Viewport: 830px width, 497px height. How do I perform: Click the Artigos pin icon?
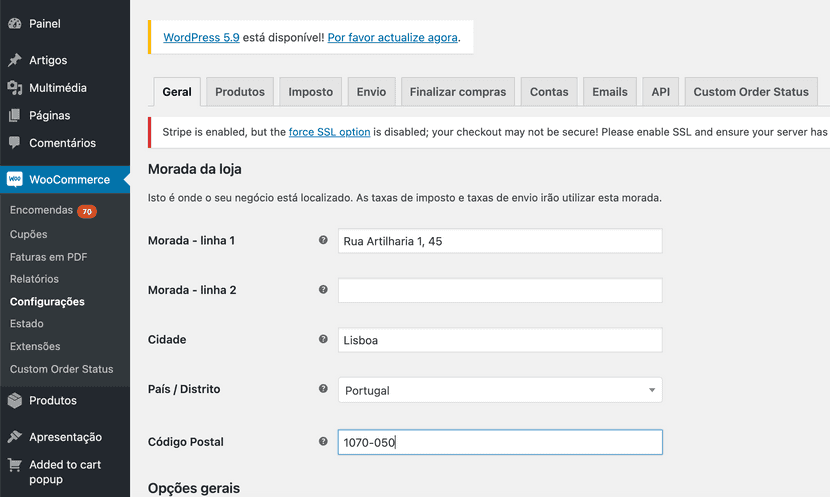point(14,60)
